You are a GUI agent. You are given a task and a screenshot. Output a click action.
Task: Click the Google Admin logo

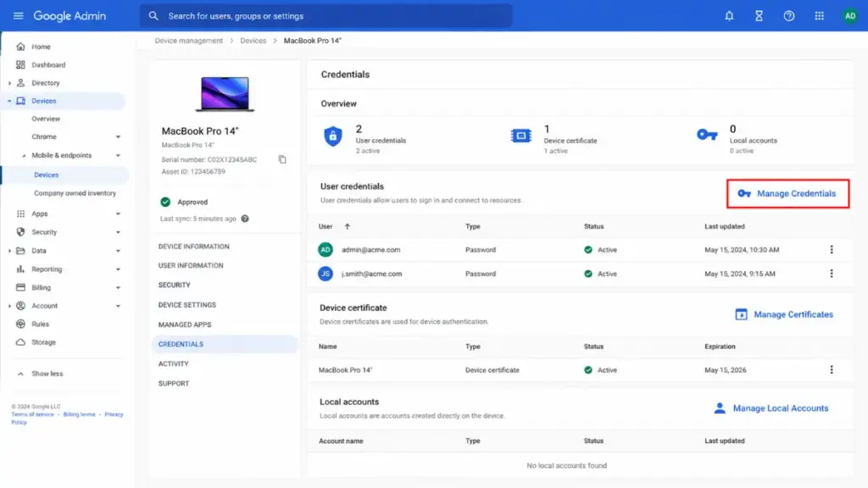(70, 16)
